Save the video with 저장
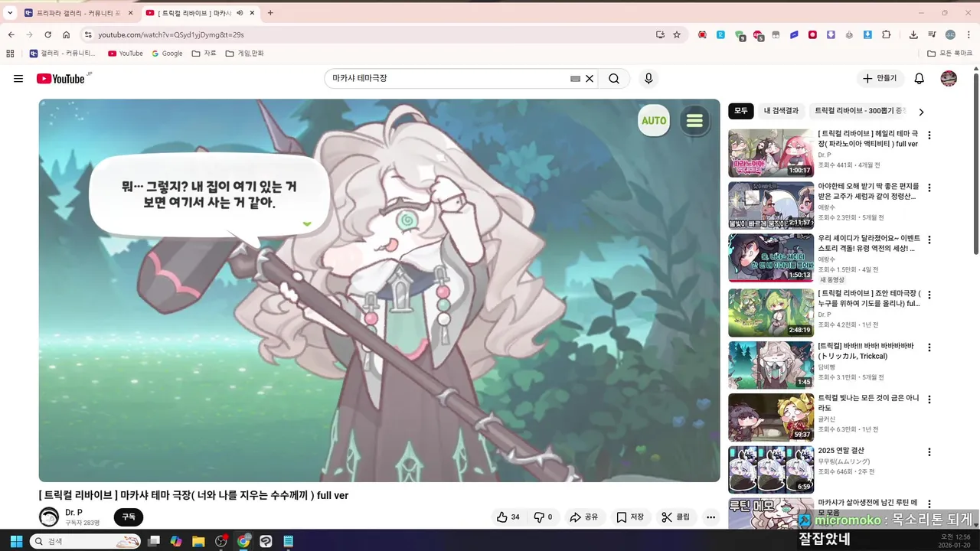 (630, 517)
